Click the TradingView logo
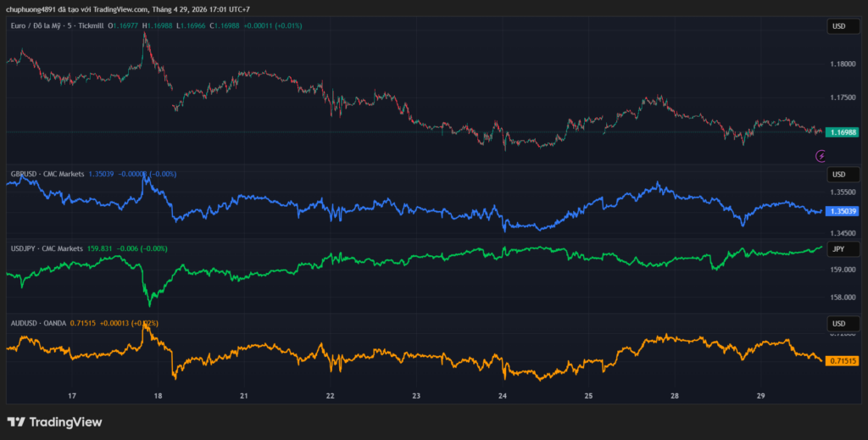This screenshot has height=440, width=868. [x=54, y=421]
